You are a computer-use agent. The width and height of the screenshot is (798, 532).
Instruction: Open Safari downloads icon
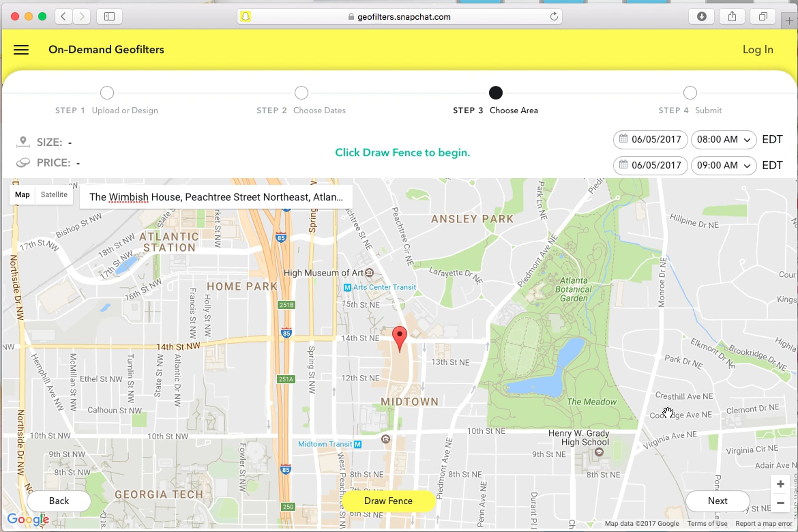pos(701,16)
